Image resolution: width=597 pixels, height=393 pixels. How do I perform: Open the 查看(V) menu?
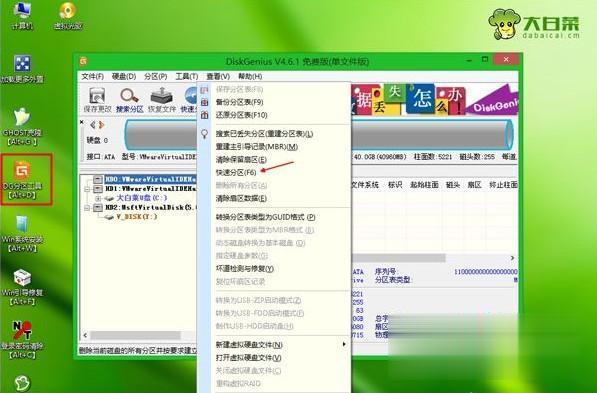pos(218,77)
